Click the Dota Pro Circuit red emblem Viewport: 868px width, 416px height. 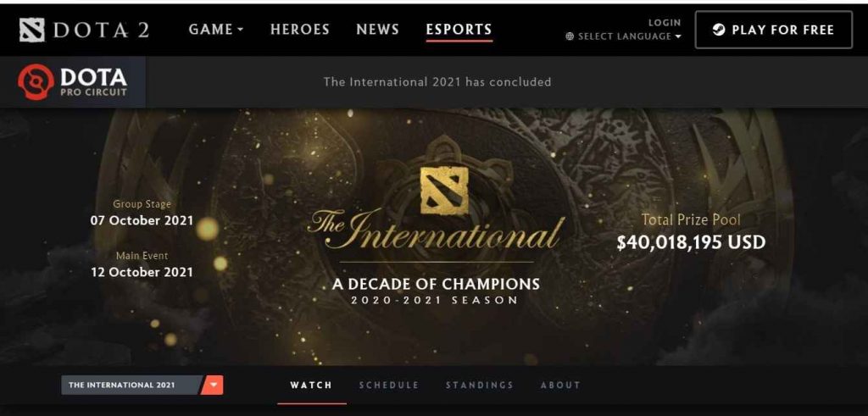pos(36,82)
